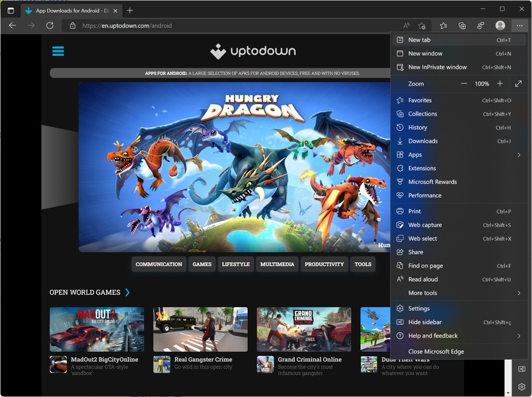Click the browser Refresh button
532x397 pixels.
pos(50,25)
